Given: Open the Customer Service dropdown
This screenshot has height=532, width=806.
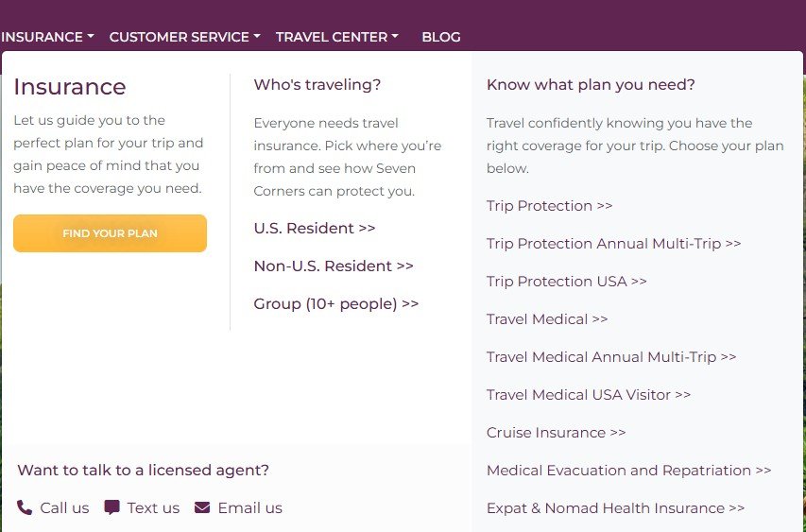Looking at the screenshot, I should (x=184, y=37).
